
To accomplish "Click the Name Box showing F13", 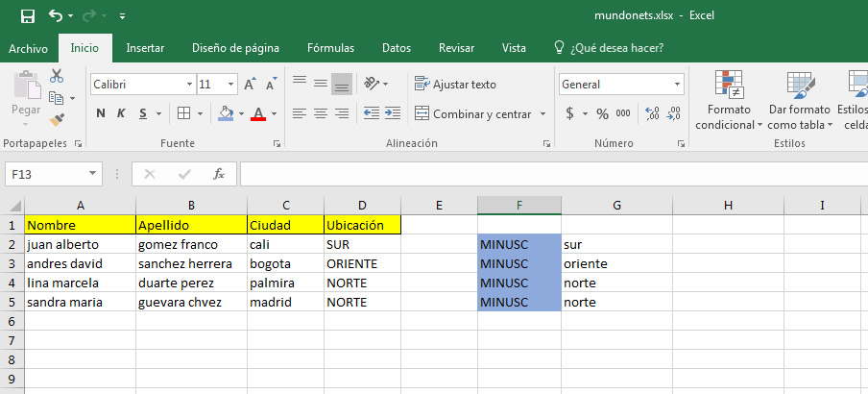I will [x=54, y=174].
